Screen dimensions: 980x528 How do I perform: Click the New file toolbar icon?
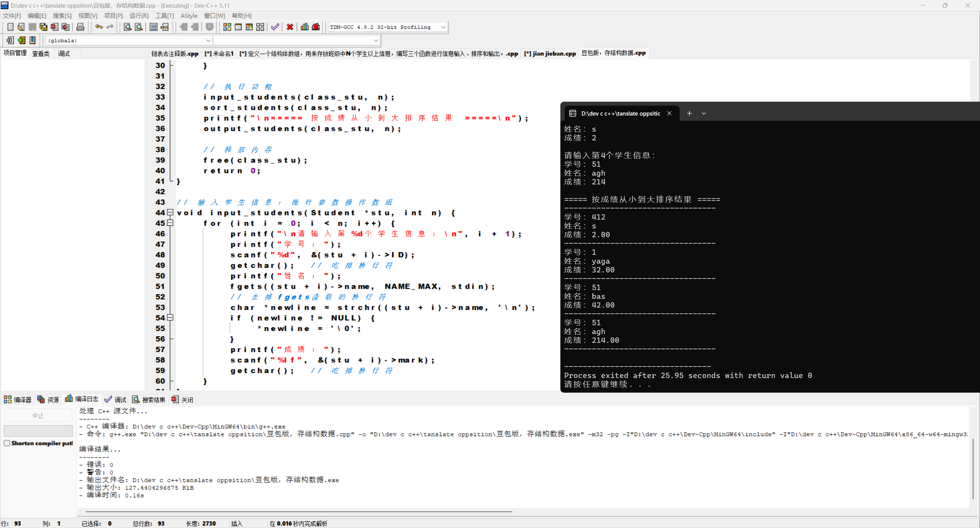click(10, 27)
